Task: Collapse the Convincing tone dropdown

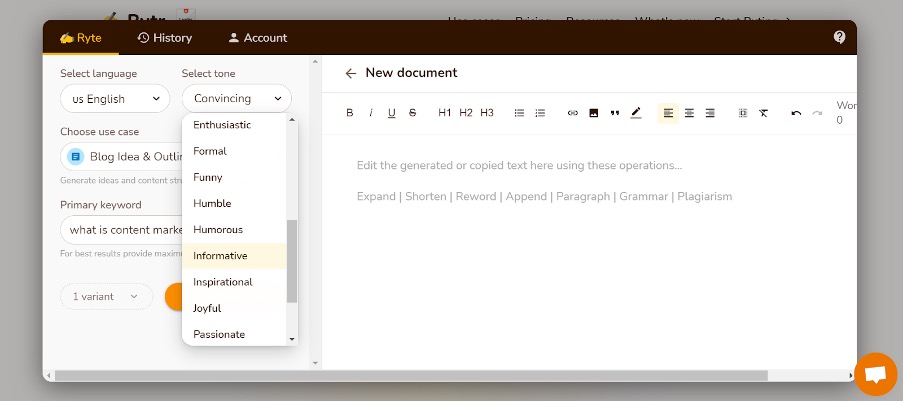Action: click(236, 99)
